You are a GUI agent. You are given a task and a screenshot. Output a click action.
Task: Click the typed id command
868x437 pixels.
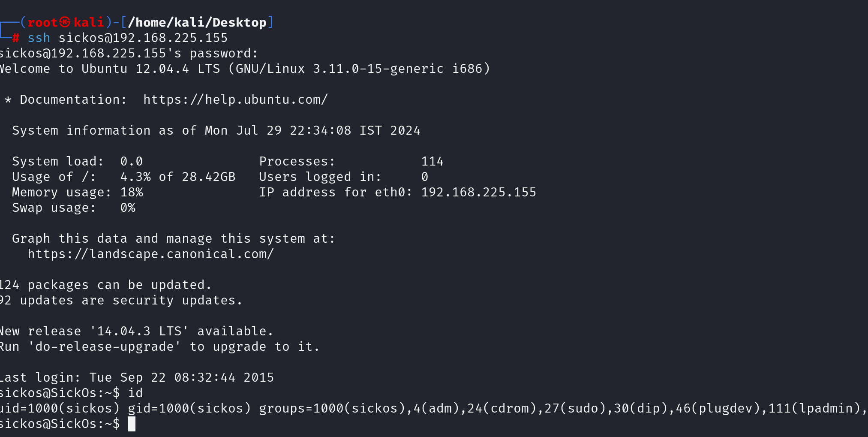pyautogui.click(x=135, y=393)
